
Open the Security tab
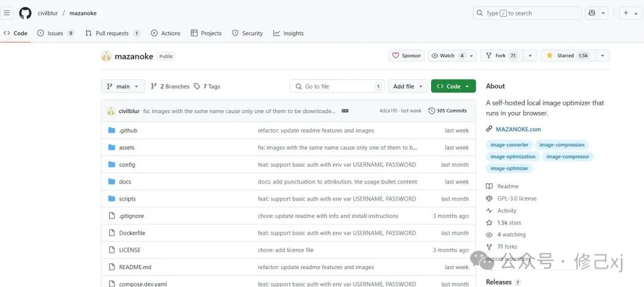click(247, 33)
